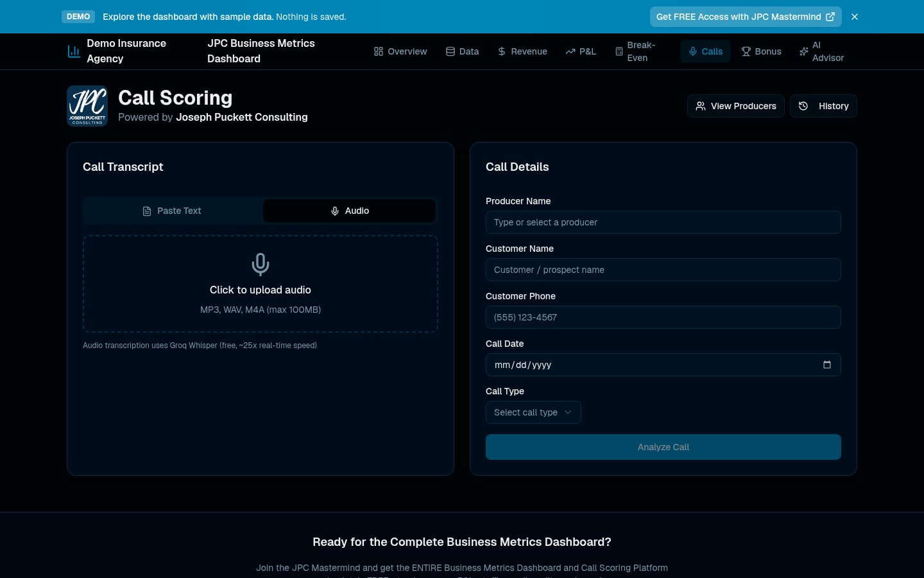Click the P&L trending arrow icon
Screen dimensions: 924x578
tap(570, 51)
